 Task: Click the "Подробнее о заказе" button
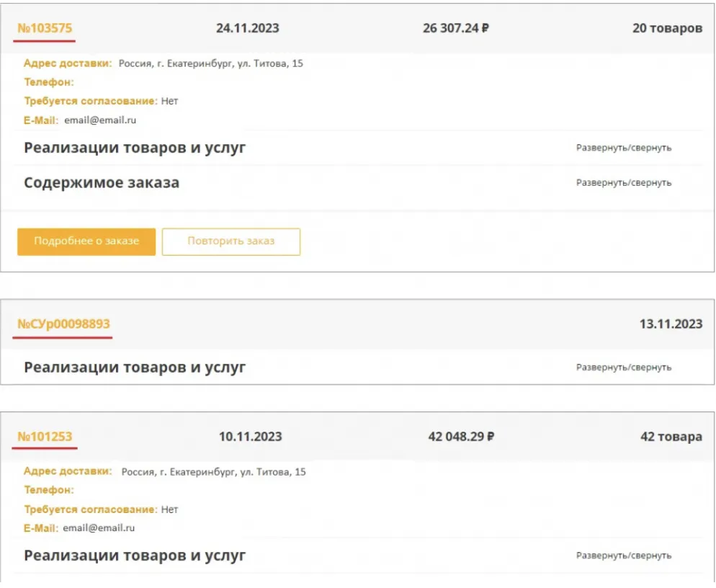86,241
